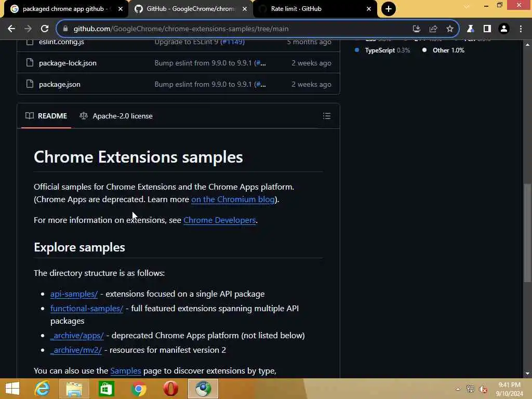
Task: Click the forward navigation arrow
Action: [x=28, y=29]
